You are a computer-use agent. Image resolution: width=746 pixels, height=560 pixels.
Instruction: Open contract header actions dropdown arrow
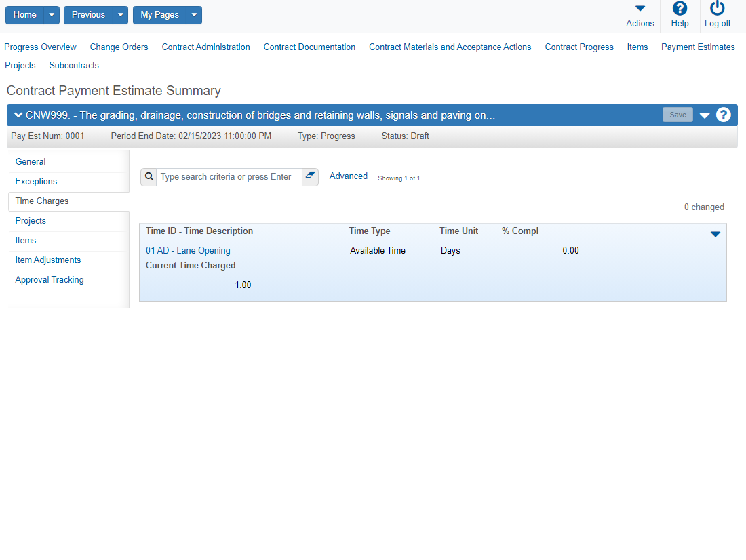click(705, 115)
